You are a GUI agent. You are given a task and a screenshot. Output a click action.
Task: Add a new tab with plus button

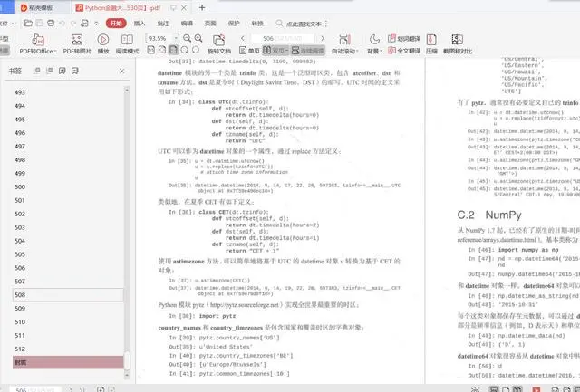click(x=202, y=7)
